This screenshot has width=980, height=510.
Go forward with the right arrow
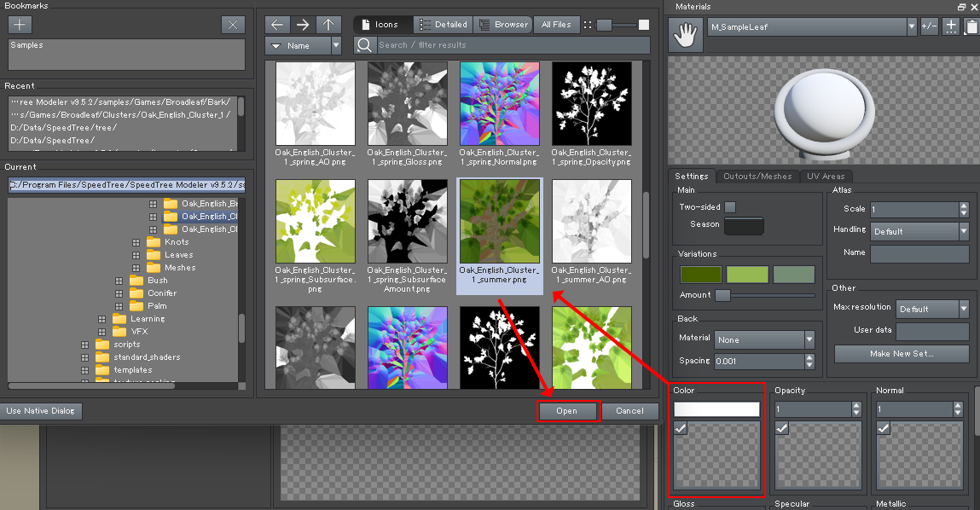pos(302,25)
